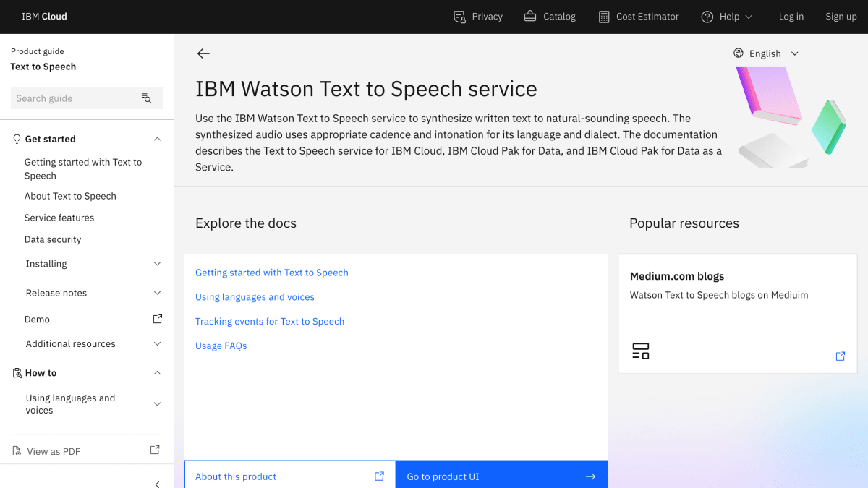Open Privacy in the top navigation
The height and width of the screenshot is (488, 868).
tap(477, 17)
